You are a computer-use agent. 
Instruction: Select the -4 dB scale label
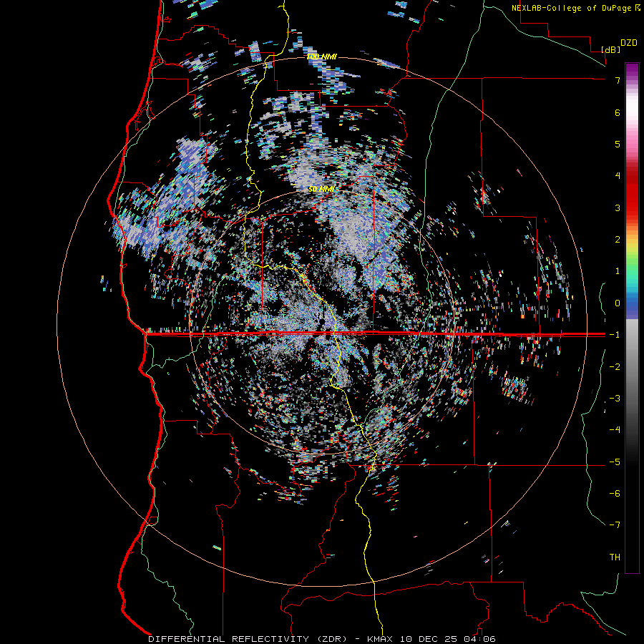615,430
